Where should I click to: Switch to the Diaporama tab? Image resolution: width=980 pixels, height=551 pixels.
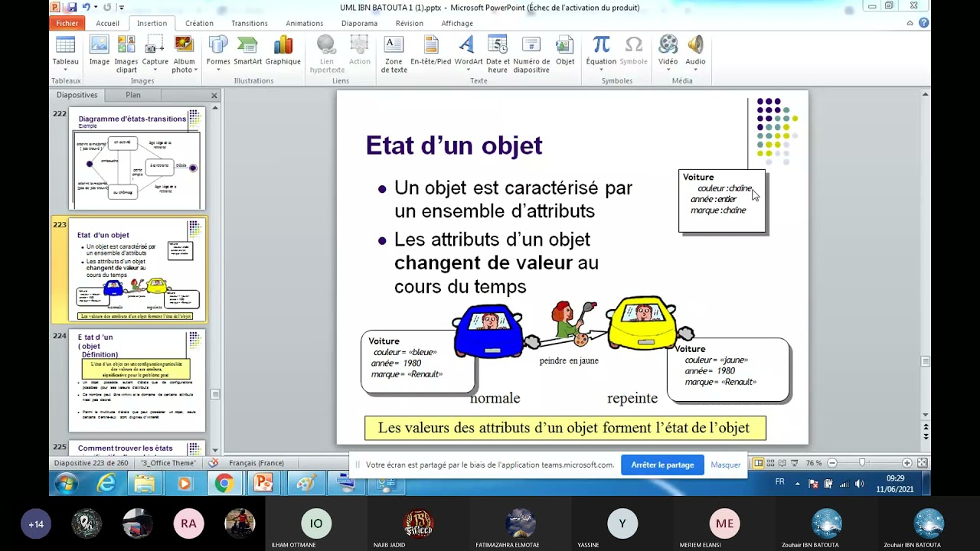pos(360,23)
